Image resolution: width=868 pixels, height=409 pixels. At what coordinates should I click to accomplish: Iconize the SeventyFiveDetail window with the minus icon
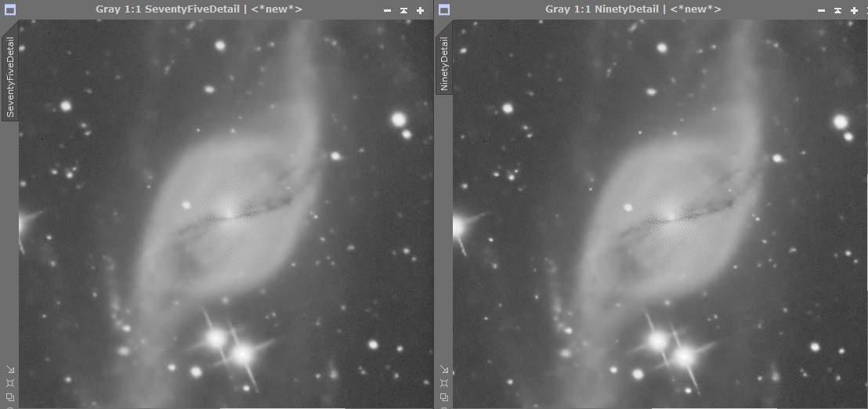[388, 10]
